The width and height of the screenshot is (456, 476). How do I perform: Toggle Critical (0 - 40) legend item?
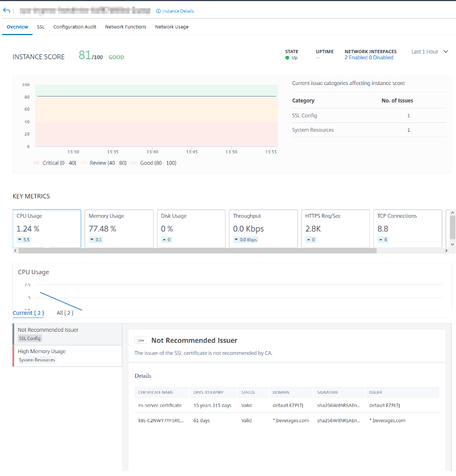(55, 163)
